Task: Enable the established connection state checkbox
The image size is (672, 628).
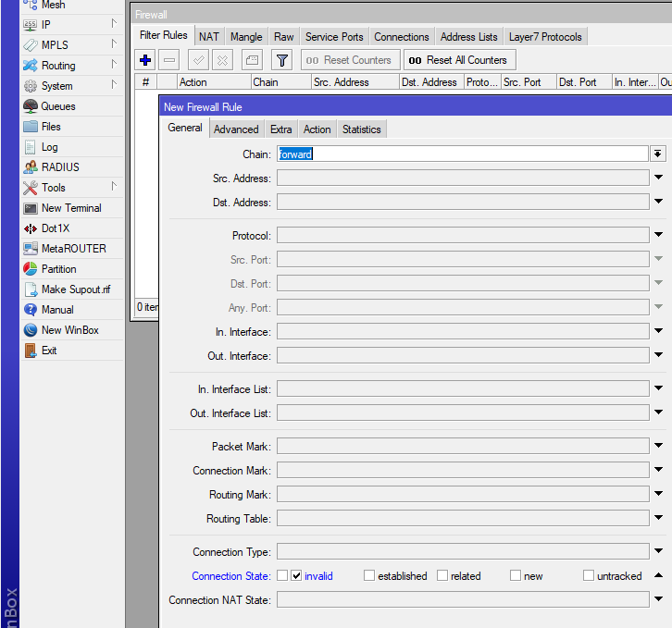Action: click(x=369, y=575)
